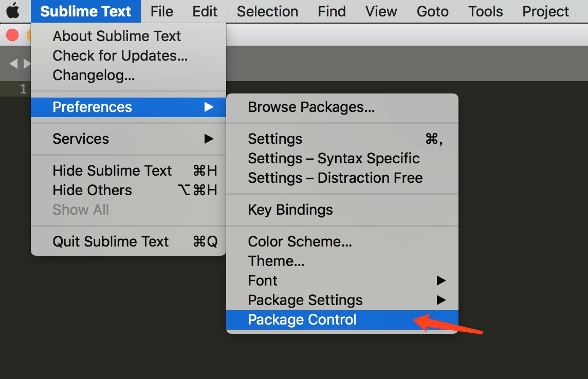Screen dimensions: 588x379
Task: Open the Changelog… entry
Action: point(128,75)
